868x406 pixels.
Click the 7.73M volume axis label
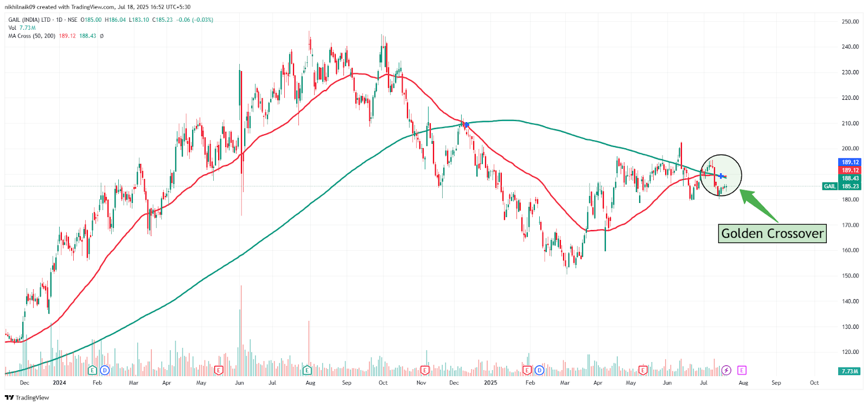[850, 371]
